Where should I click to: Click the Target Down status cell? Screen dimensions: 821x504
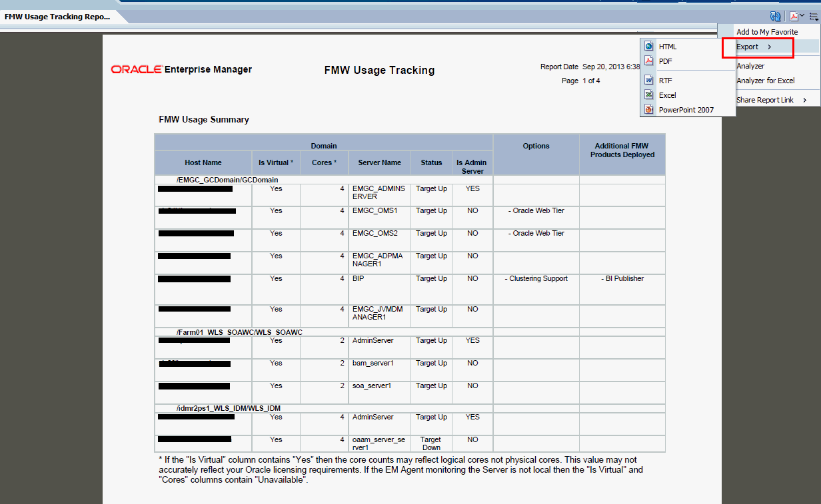pyautogui.click(x=431, y=443)
